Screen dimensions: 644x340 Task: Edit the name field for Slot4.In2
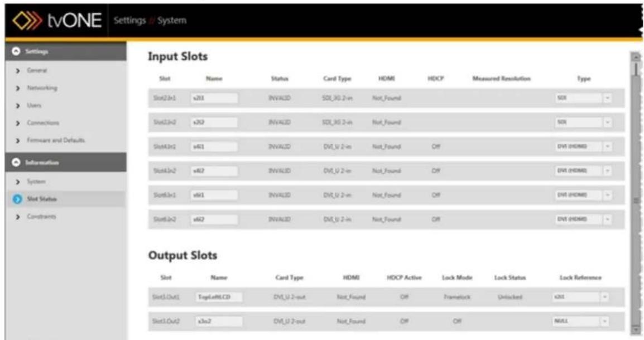coord(214,171)
